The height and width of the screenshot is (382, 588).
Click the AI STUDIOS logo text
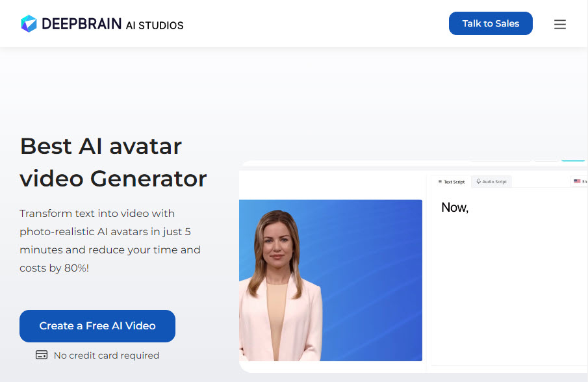(x=155, y=25)
